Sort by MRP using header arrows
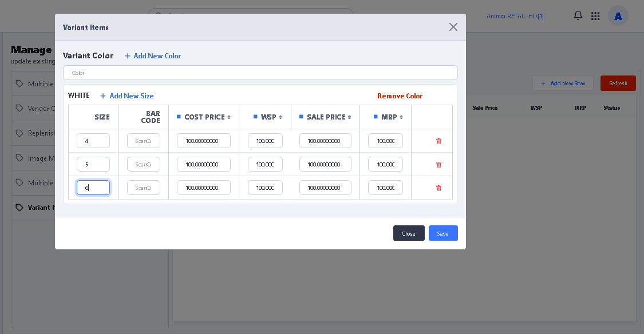Viewport: 644px width, 334px height. click(x=401, y=117)
